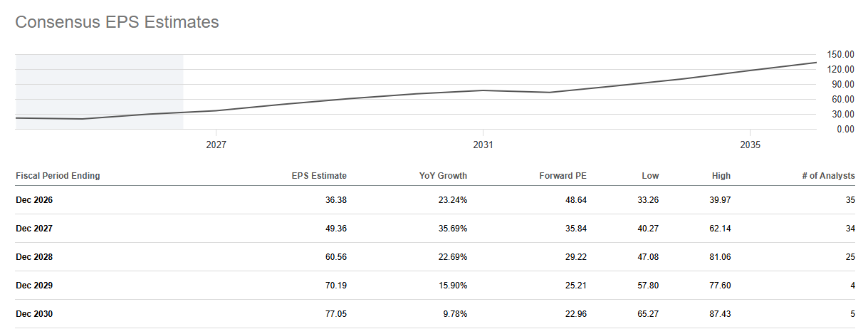The height and width of the screenshot is (329, 868).
Task: Select the # of Analysts column header
Action: 825,176
